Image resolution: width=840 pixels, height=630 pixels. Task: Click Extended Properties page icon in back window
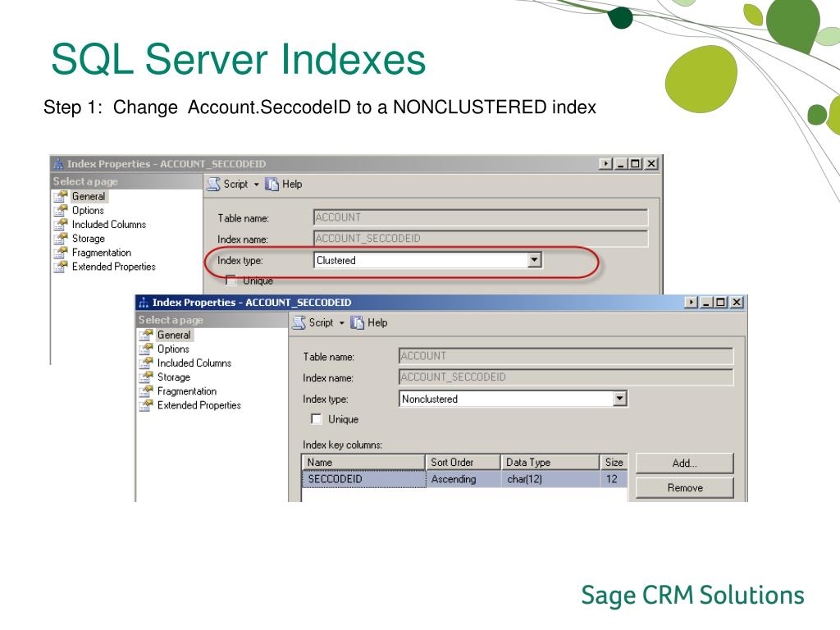pyautogui.click(x=61, y=267)
